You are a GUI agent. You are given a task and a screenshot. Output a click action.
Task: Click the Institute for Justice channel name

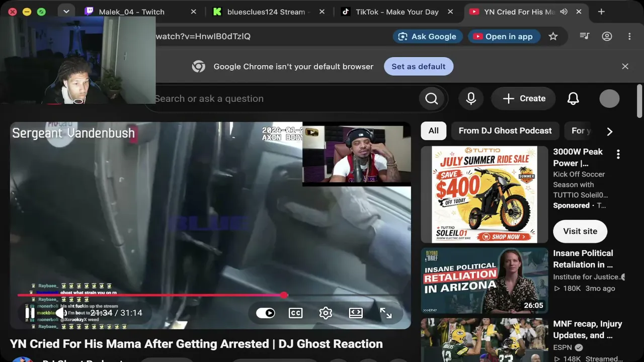pos(587,277)
